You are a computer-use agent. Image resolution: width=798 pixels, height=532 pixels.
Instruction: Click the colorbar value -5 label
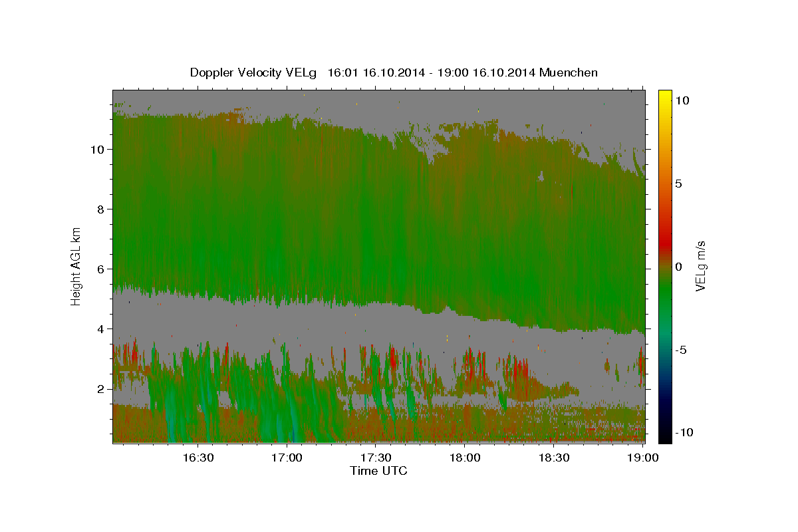point(682,350)
